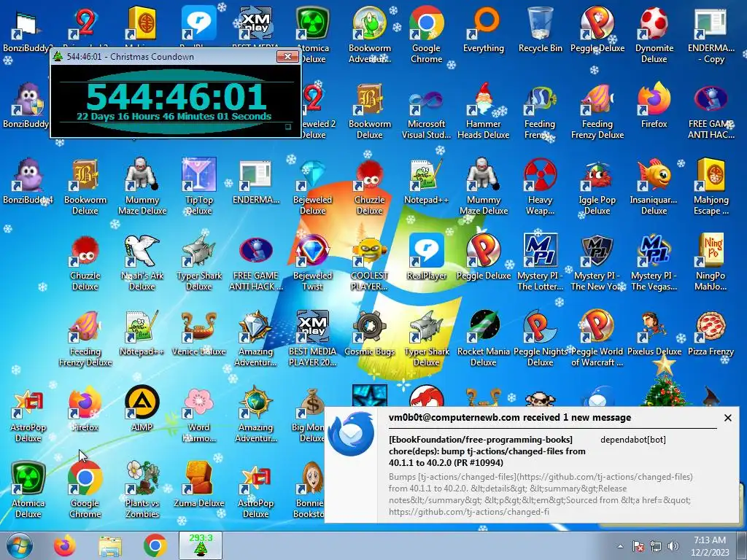This screenshot has height=560, width=747.
Task: Select Hammer Heads Deluxe icon
Action: coord(484,110)
